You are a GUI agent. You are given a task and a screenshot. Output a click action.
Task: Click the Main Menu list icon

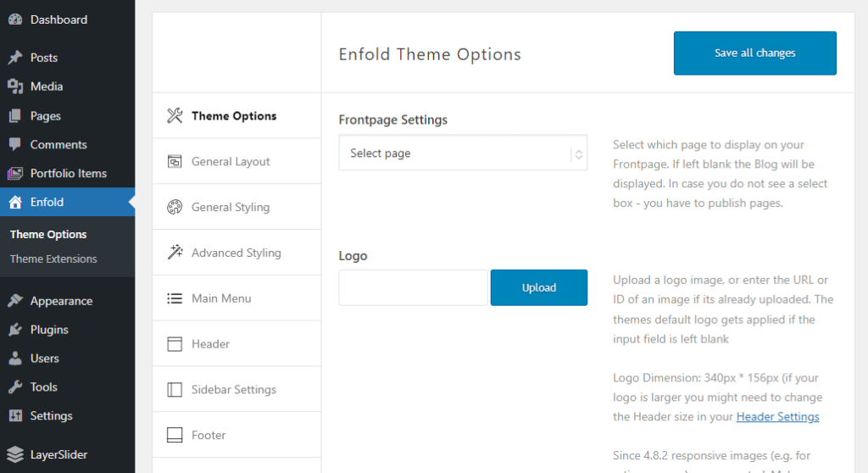175,298
